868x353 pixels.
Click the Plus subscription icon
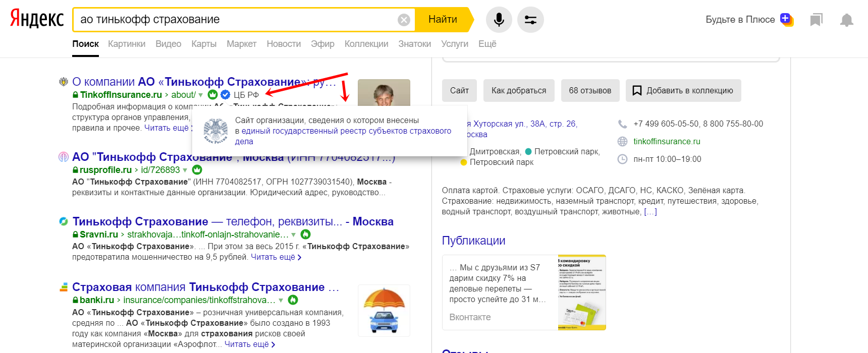[787, 20]
